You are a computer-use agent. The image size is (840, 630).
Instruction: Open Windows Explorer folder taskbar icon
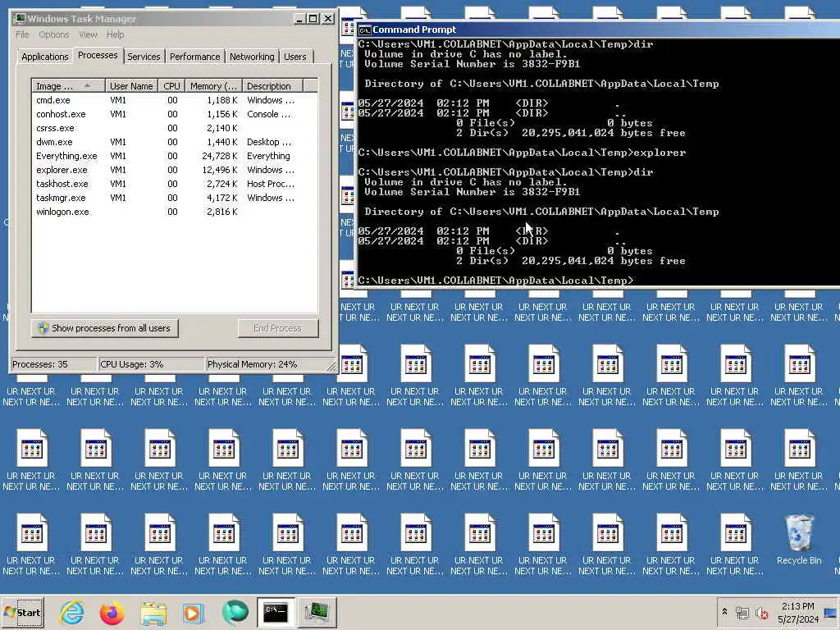tap(153, 612)
